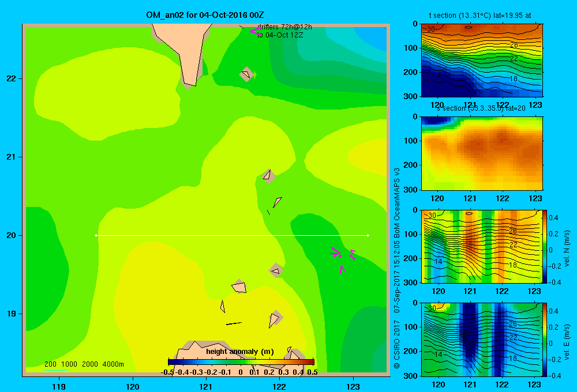Click longitude label 119 on main map
Viewport: 577px width, 392px height.
59,386
